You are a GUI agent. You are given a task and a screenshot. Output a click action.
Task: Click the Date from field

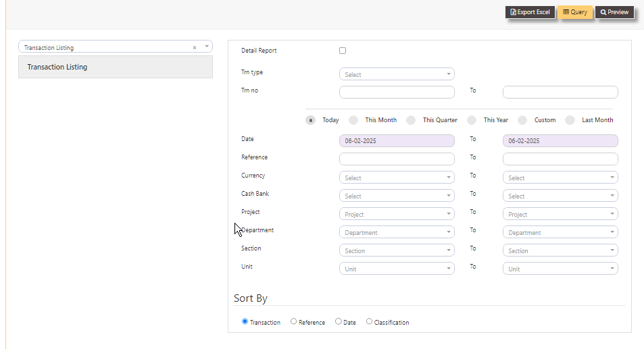tap(397, 141)
